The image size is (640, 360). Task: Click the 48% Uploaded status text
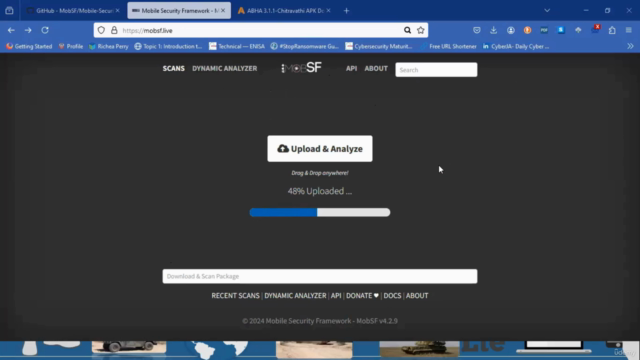click(320, 191)
